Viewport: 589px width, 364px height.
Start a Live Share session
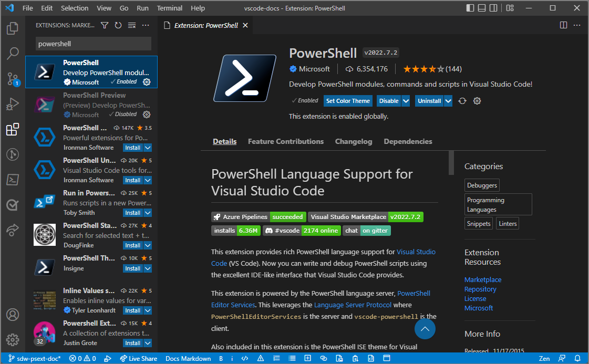(138, 358)
